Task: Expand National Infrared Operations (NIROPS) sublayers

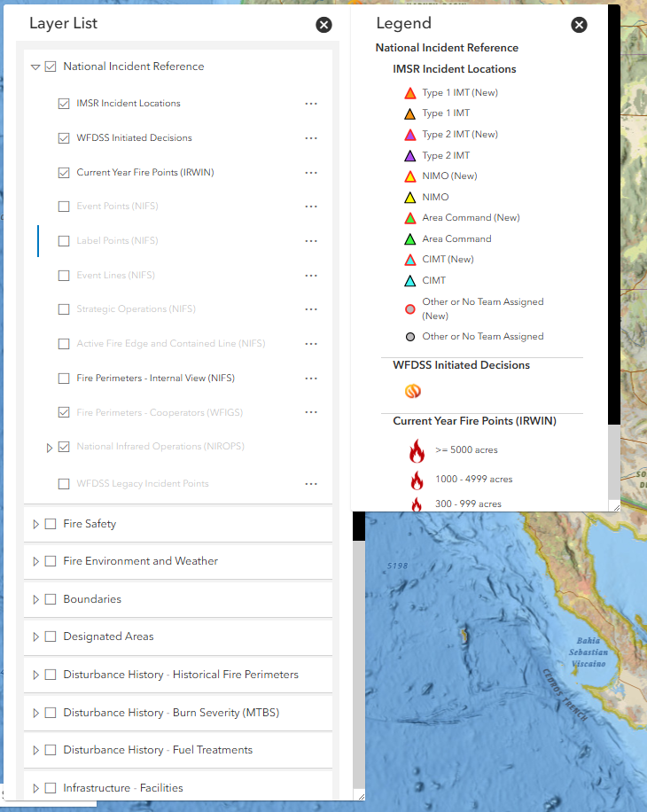Action: click(x=49, y=448)
